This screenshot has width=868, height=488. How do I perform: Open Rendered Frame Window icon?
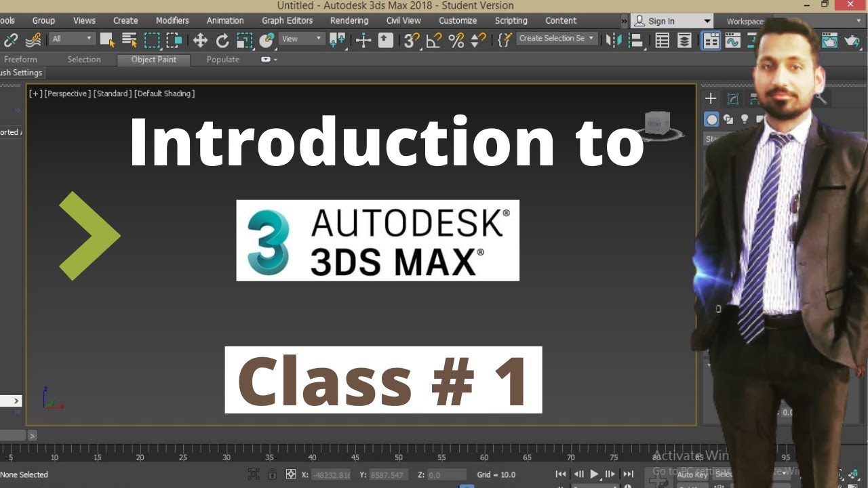pyautogui.click(x=829, y=41)
